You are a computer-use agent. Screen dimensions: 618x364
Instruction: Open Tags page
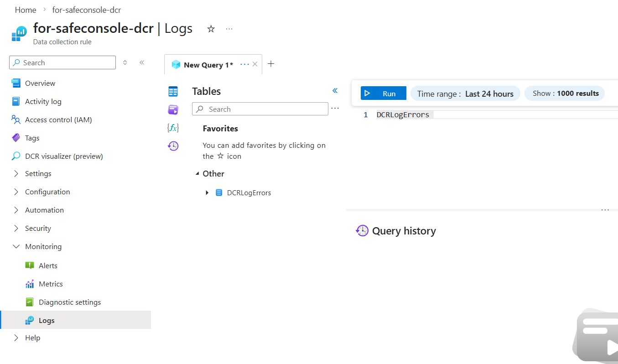click(x=32, y=138)
